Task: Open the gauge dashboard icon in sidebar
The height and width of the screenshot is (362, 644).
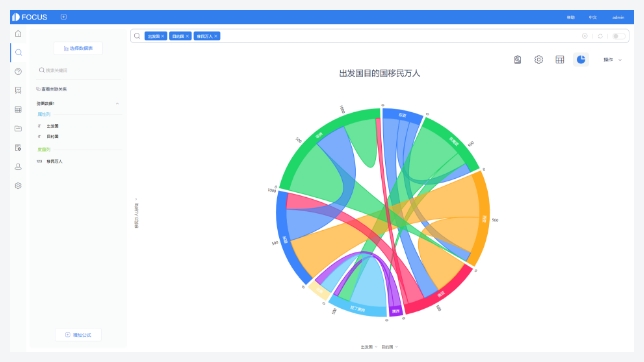Action: pyautogui.click(x=18, y=71)
